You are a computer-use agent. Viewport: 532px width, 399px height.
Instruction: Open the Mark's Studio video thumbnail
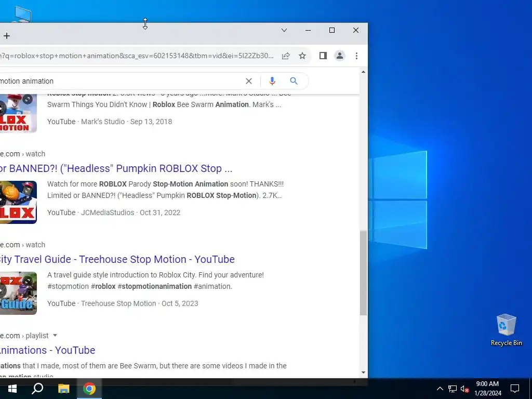(18, 113)
